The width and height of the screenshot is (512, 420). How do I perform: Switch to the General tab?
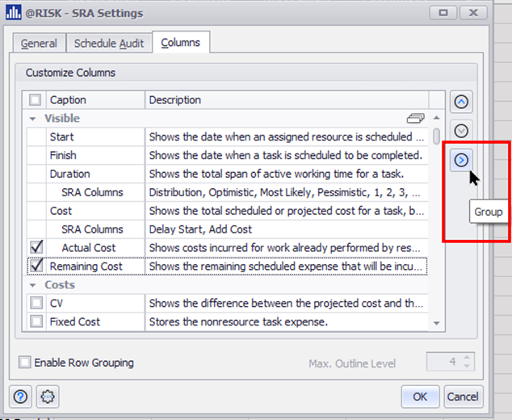point(39,44)
